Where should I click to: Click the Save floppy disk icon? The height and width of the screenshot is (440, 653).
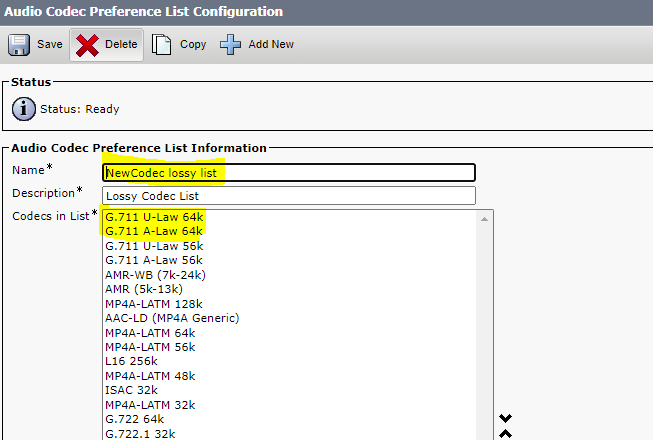tap(19, 45)
